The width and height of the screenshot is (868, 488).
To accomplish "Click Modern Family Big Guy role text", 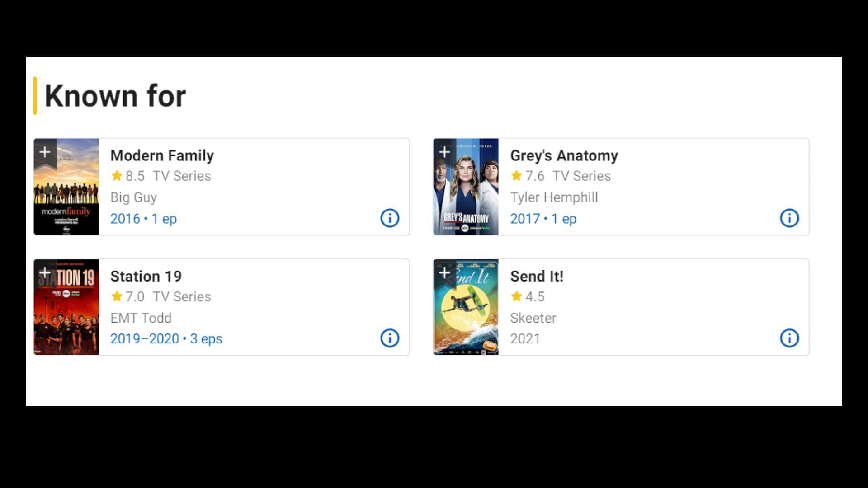I will click(x=133, y=197).
